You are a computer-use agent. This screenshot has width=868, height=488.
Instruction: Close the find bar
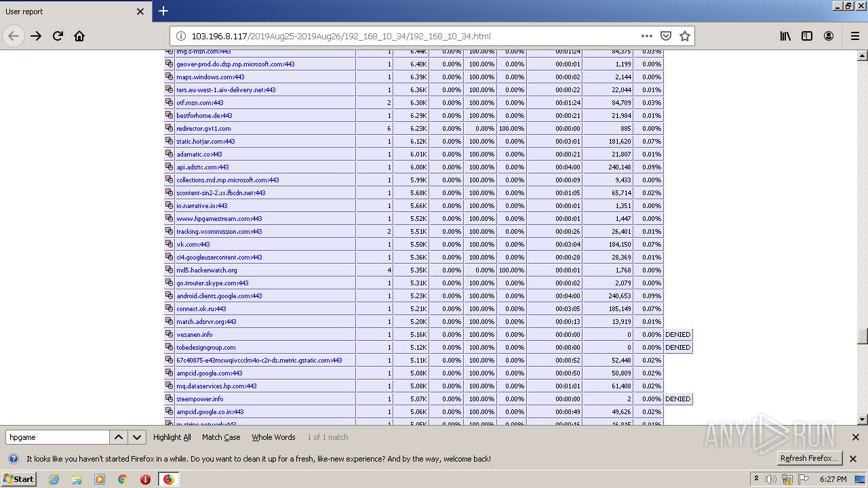pyautogui.click(x=856, y=437)
